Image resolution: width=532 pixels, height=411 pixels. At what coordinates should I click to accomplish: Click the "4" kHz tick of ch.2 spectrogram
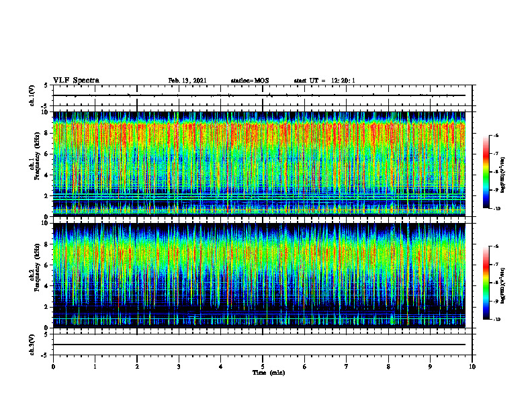(47, 286)
